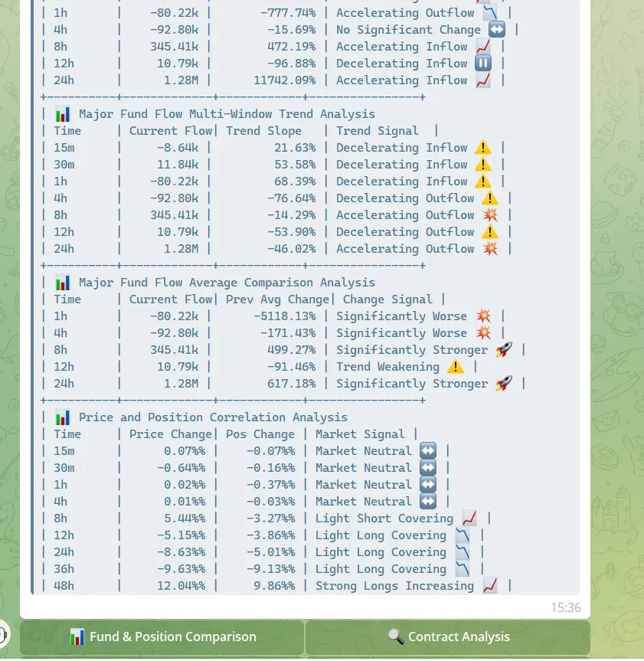Click the 9.86%% position change value
This screenshot has height=661, width=644.
(x=274, y=586)
